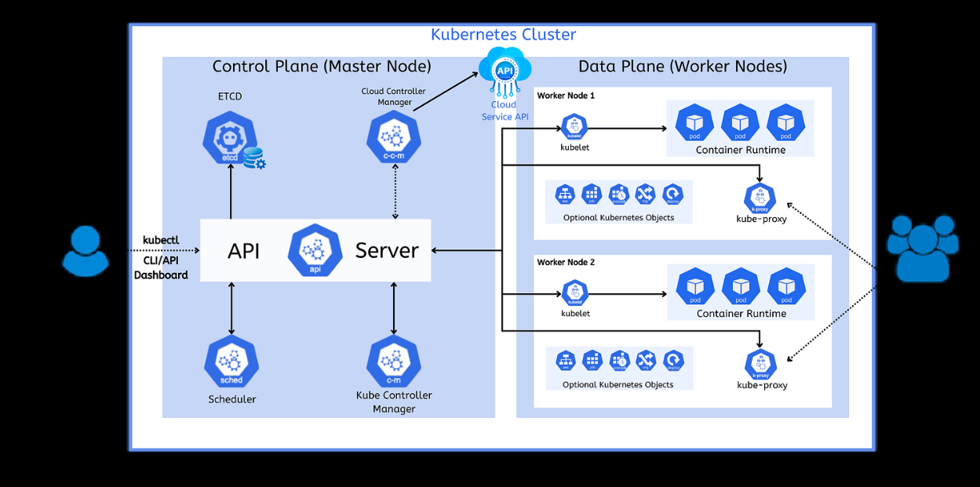Image resolution: width=980 pixels, height=487 pixels.
Task: Click the Kubernetes Cluster title text
Action: tap(503, 35)
